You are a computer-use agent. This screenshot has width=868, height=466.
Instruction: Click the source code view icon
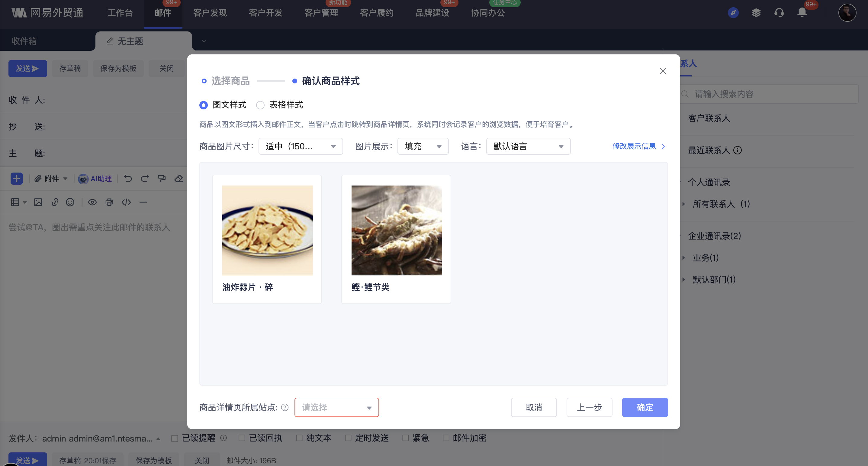(126, 202)
